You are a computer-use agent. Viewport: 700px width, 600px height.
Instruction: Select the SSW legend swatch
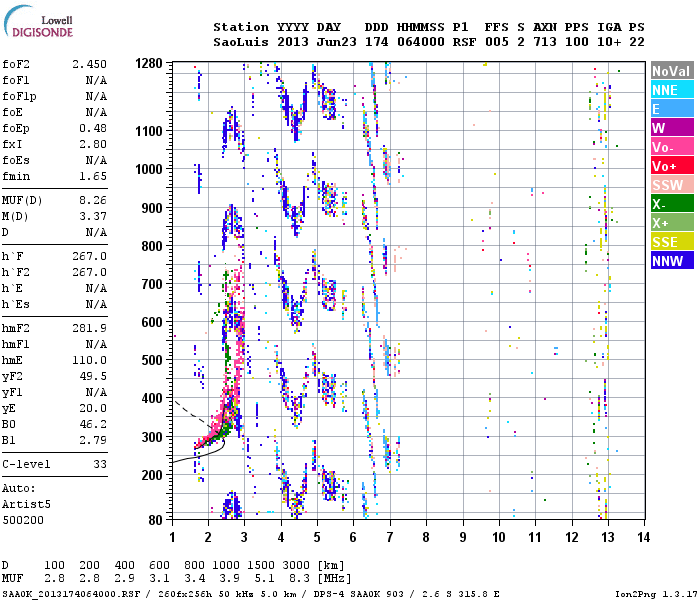[x=672, y=185]
